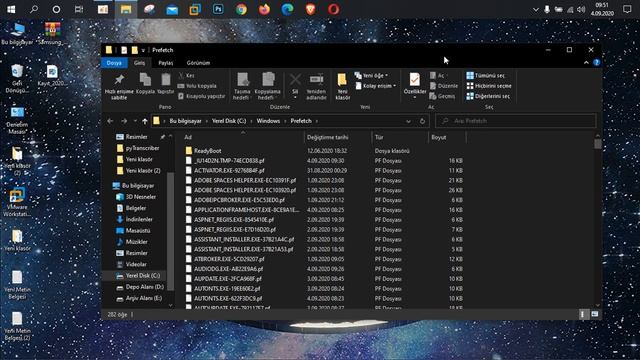
Task: Click Tümünü seç select all
Action: coord(485,76)
